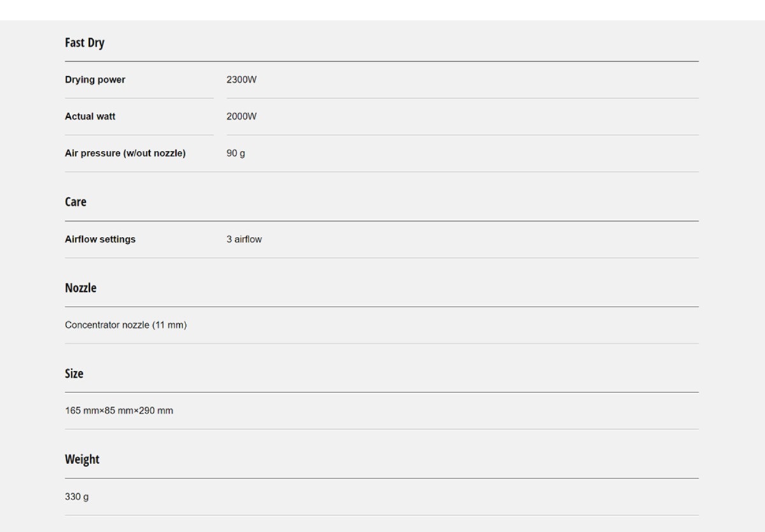
Task: Click the word nozzle in Air pressure label
Action: tap(169, 154)
